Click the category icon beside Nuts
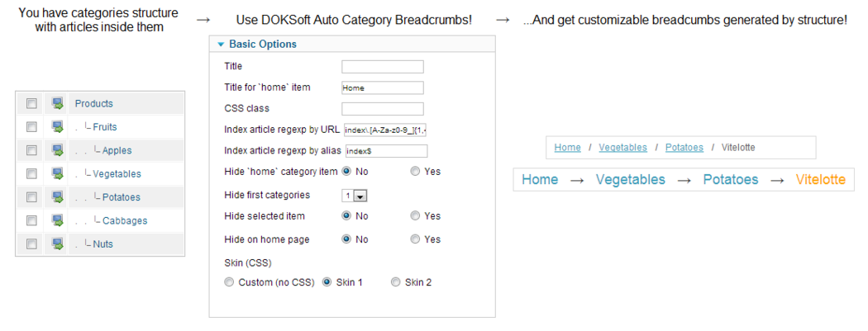Screen dimensions: 868x331 (x=57, y=244)
